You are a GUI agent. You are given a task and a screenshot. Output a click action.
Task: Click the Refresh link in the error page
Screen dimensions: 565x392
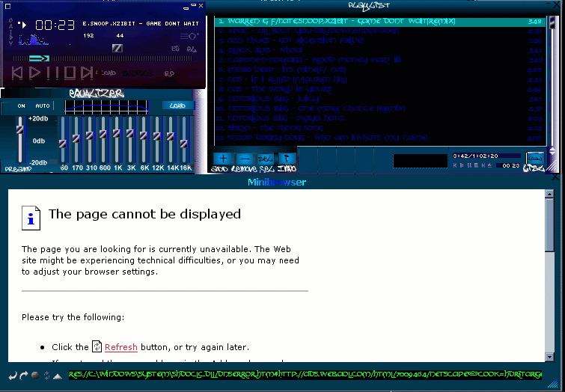click(120, 347)
